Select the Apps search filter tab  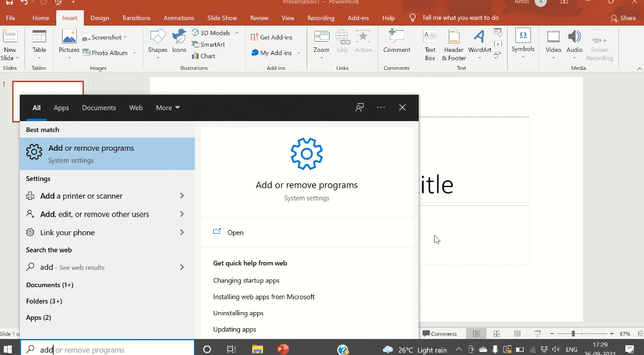click(61, 108)
